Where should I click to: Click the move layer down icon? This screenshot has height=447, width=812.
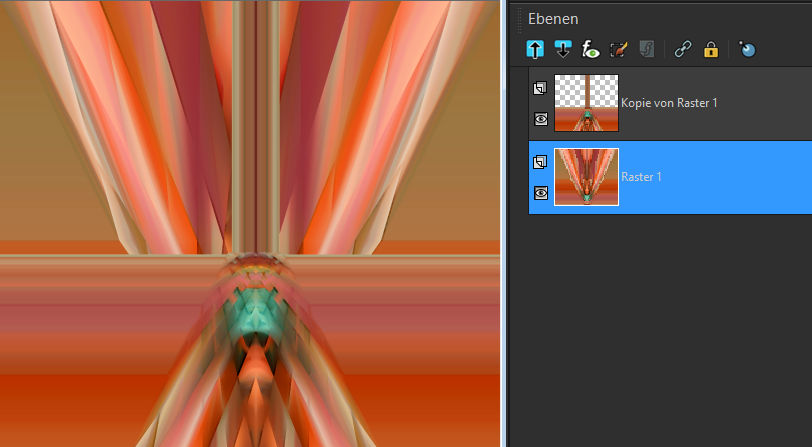(x=562, y=49)
